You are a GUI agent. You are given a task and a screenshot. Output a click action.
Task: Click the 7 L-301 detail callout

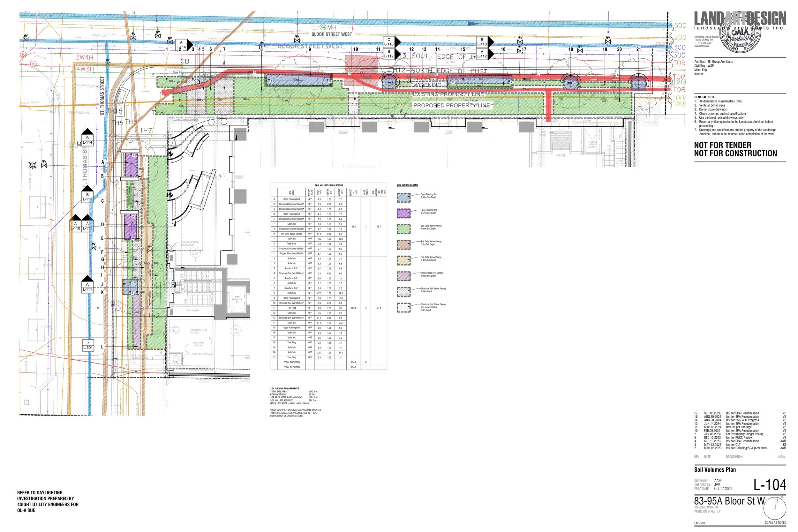[x=88, y=345]
